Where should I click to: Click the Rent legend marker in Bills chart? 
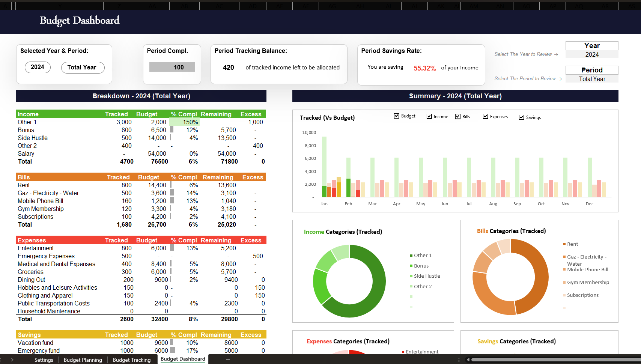click(564, 244)
